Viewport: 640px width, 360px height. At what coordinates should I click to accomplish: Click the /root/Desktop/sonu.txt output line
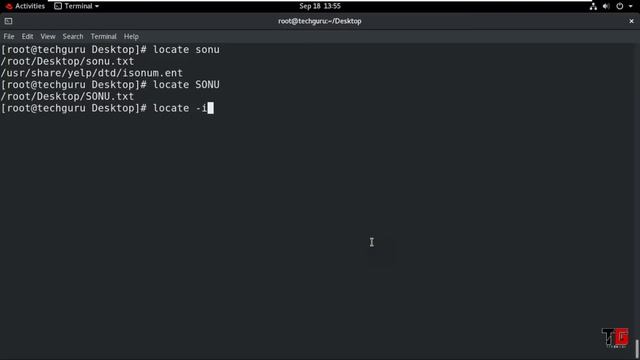(x=67, y=61)
